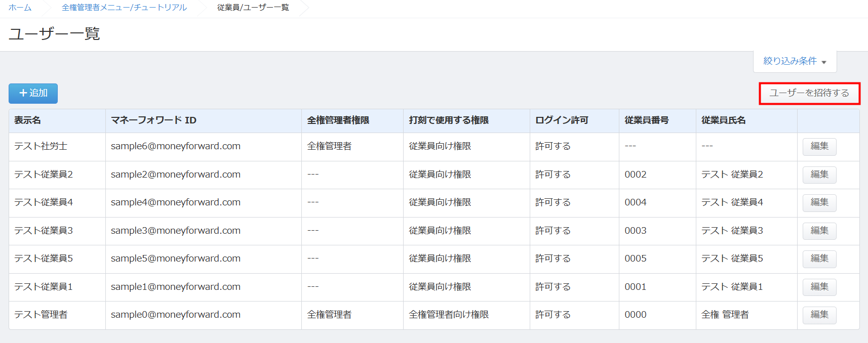Screen dimensions: 868x343
Task: Click edit button for テスト従業員1
Action: coord(819,287)
